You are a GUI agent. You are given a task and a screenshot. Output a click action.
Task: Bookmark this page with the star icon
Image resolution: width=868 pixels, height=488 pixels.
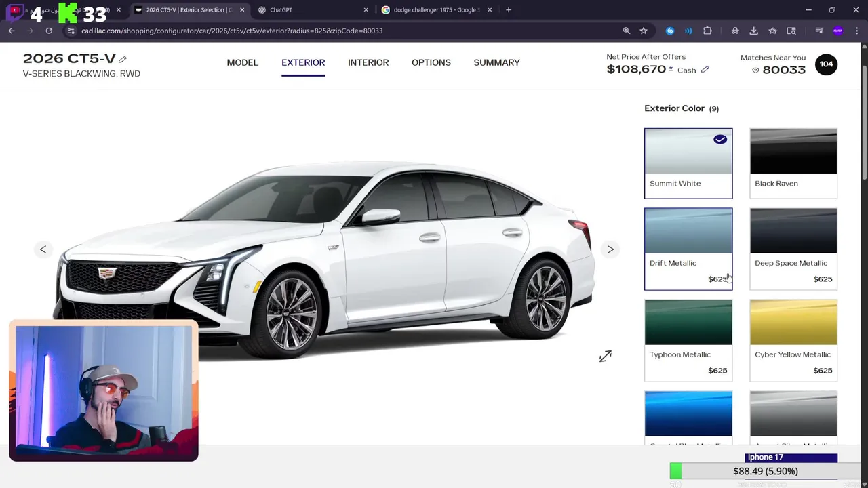point(644,30)
